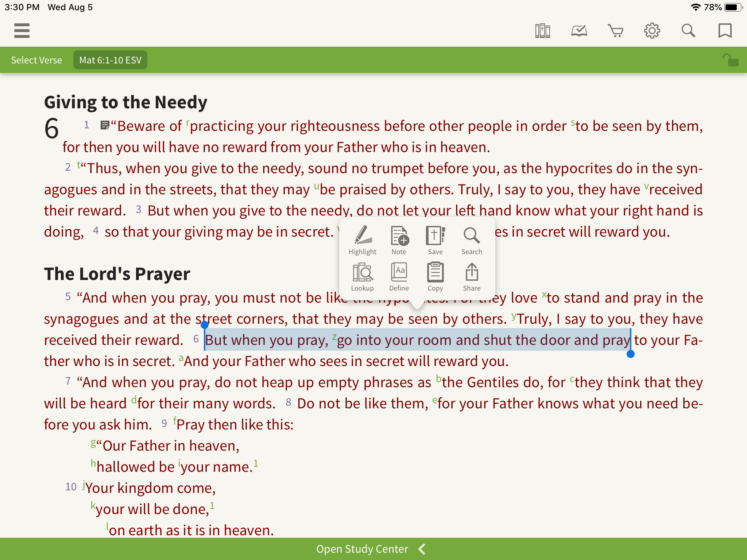Image resolution: width=747 pixels, height=560 pixels.
Task: Open cross-reference s before 'to be seen'
Action: pos(573,122)
